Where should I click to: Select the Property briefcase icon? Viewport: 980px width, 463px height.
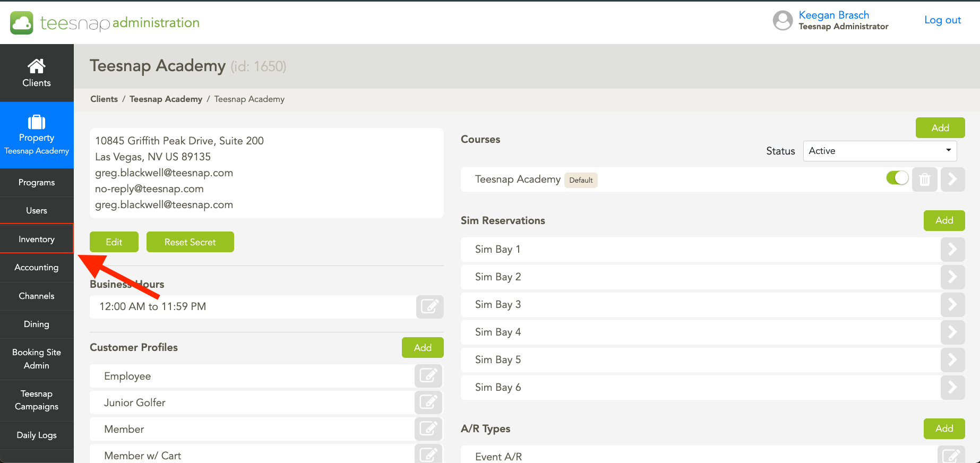[37, 122]
